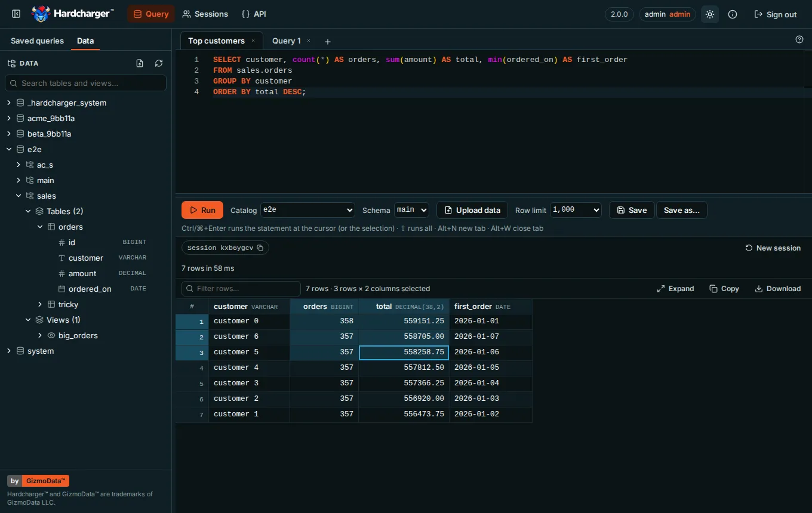Expand the big_orders view
Image resolution: width=812 pixels, height=513 pixels.
(x=40, y=335)
